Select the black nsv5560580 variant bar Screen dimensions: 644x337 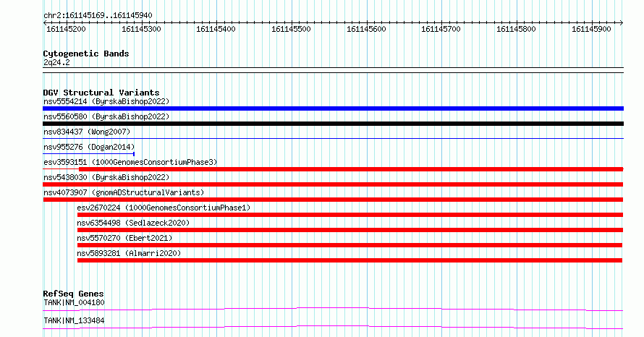coord(333,124)
